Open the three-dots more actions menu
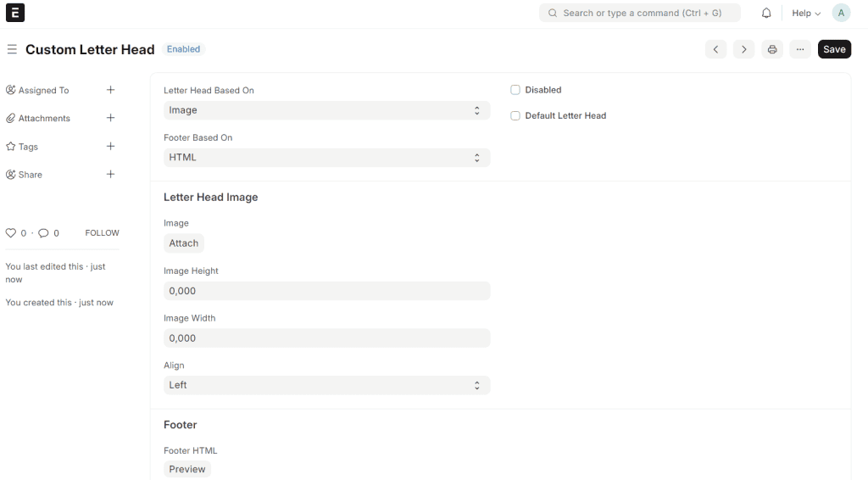The width and height of the screenshot is (868, 480). click(800, 49)
